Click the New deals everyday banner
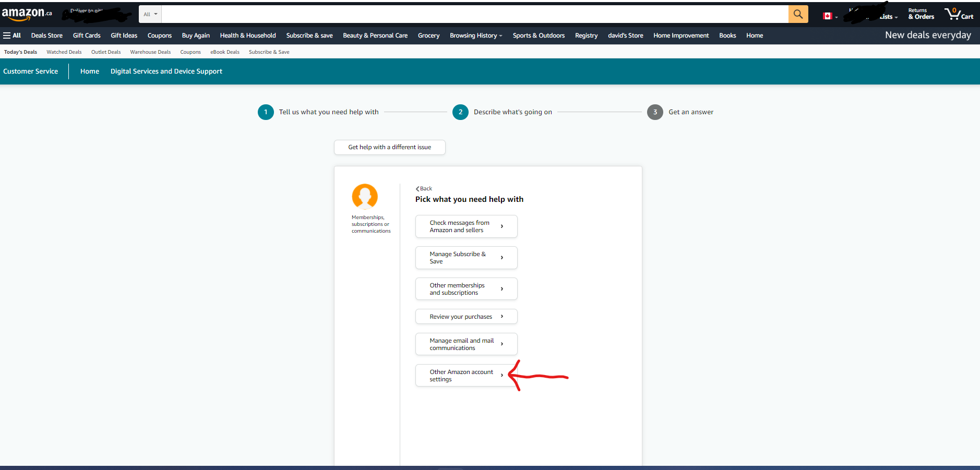 pyautogui.click(x=928, y=35)
